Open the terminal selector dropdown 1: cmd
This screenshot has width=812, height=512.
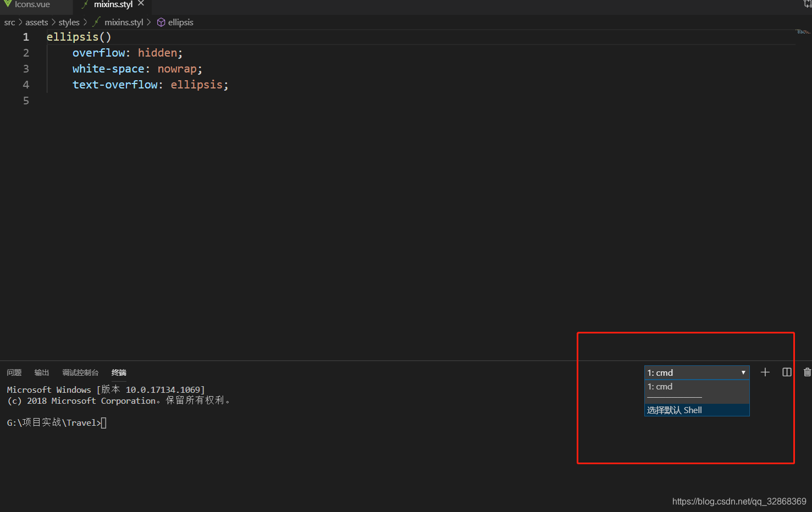coord(697,372)
